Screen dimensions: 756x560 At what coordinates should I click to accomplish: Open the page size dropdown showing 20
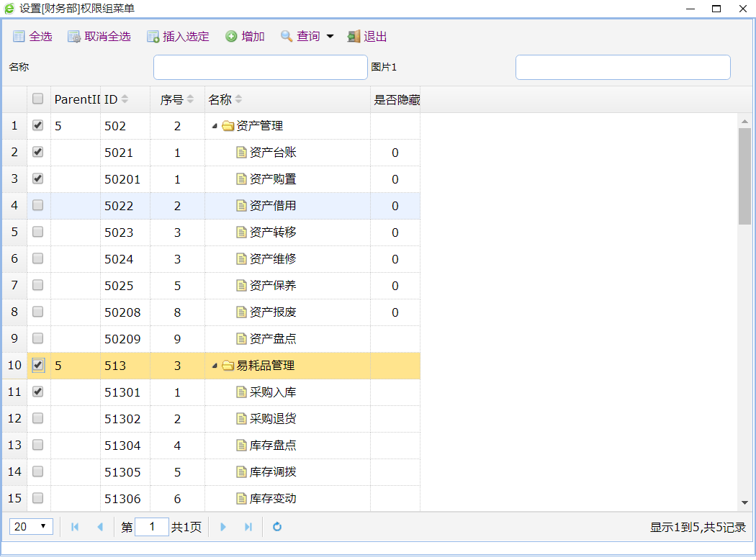click(x=31, y=527)
